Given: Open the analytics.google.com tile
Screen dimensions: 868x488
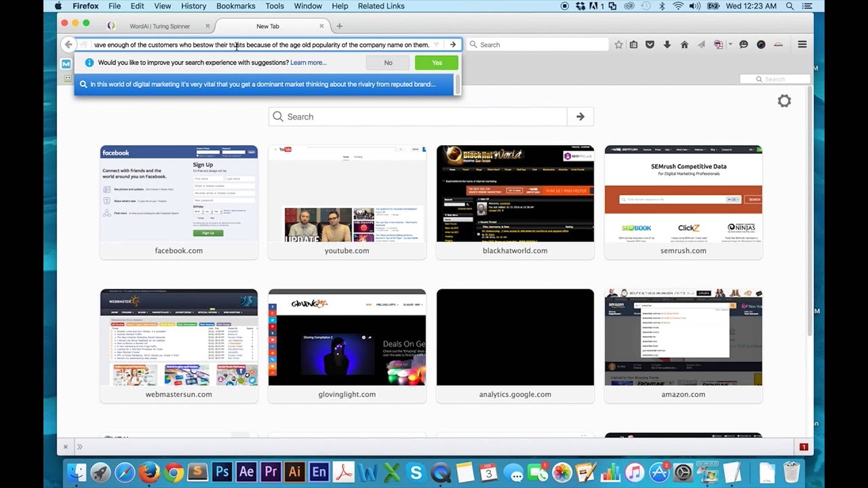Looking at the screenshot, I should [515, 346].
